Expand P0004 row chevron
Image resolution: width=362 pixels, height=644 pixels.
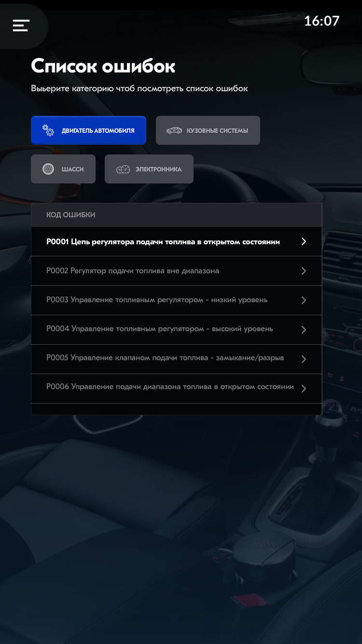(304, 330)
